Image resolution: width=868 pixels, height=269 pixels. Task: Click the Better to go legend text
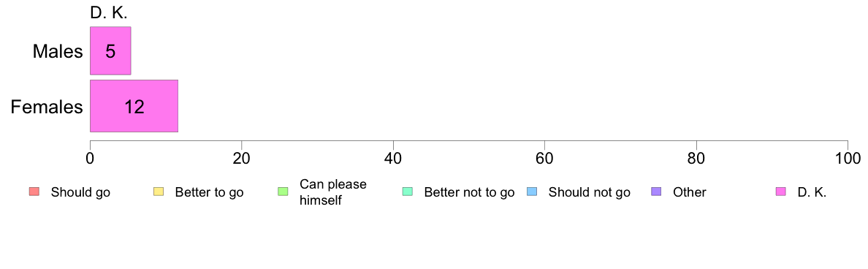pyautogui.click(x=209, y=193)
